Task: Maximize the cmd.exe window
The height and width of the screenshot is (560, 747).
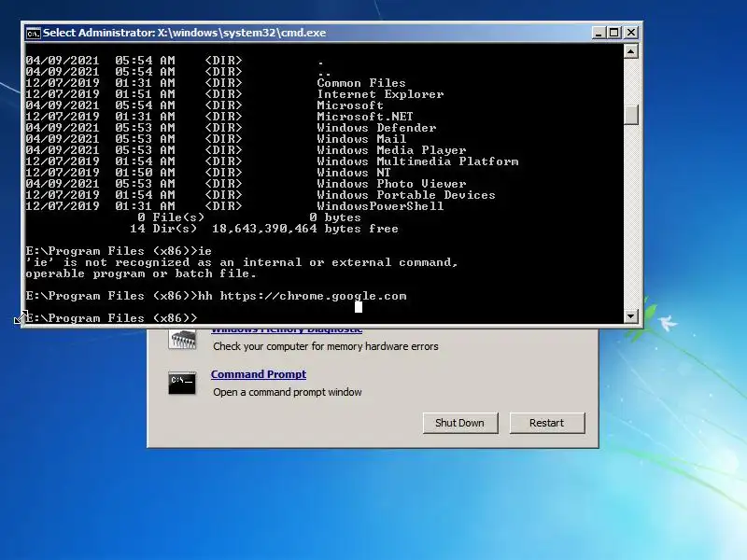Action: click(x=614, y=33)
